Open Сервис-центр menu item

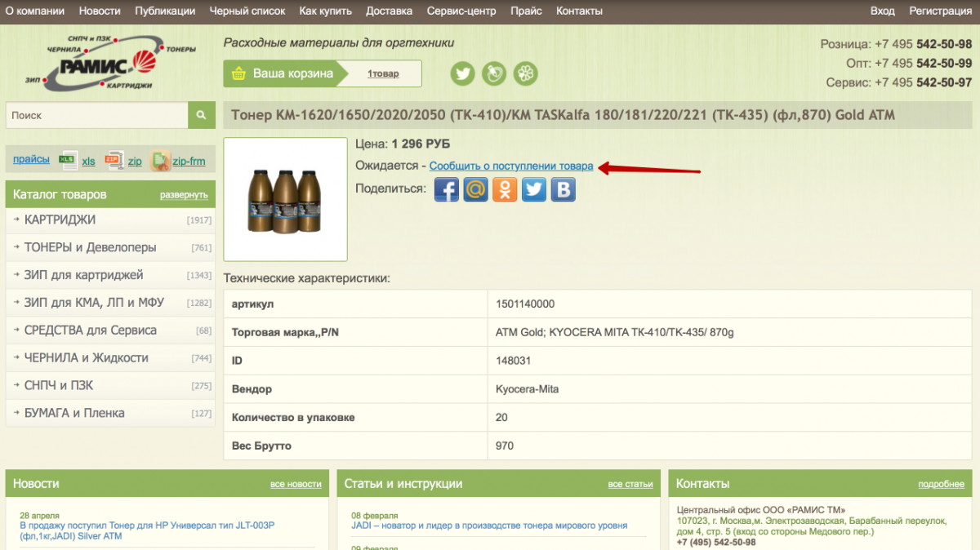[x=461, y=11]
